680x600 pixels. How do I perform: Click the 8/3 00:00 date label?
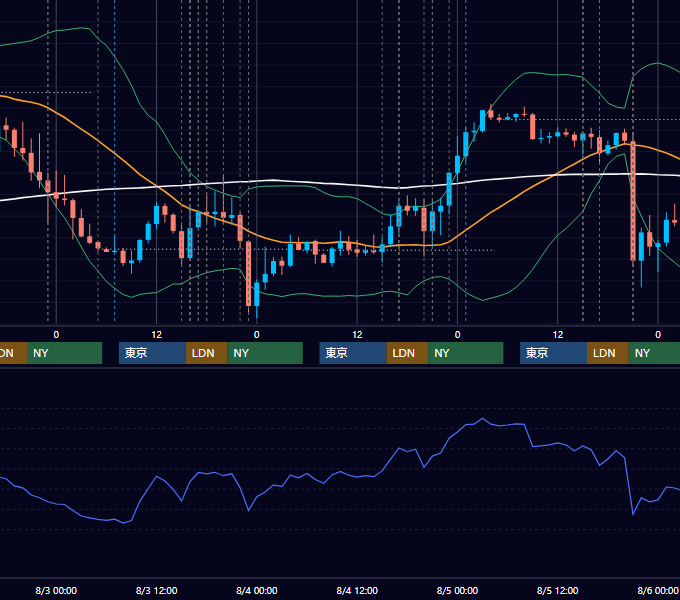click(x=56, y=590)
